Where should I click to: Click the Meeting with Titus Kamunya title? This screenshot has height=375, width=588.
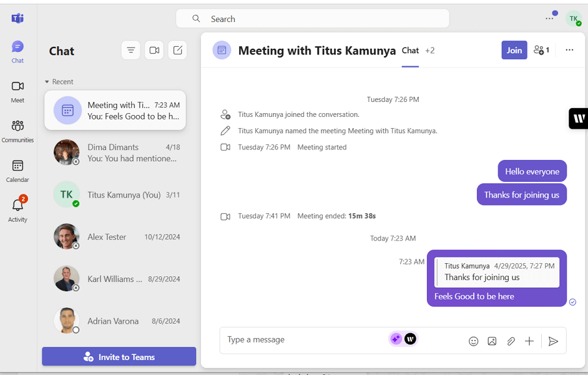coord(317,50)
